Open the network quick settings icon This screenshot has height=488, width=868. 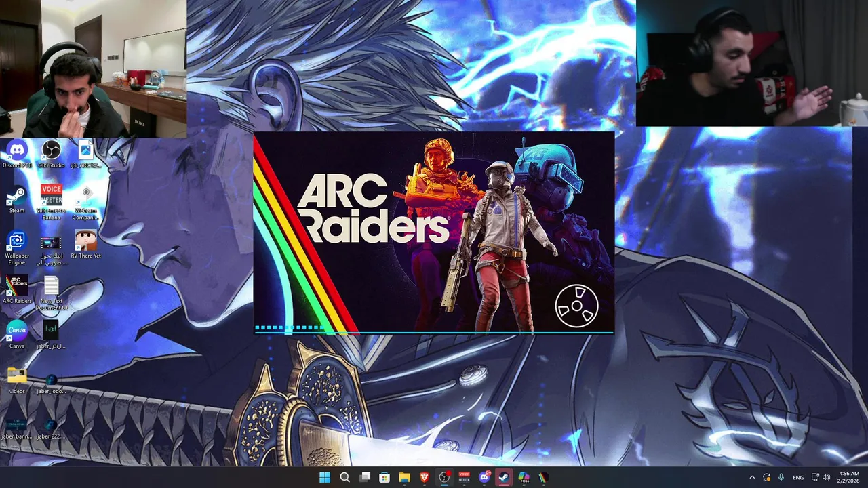click(815, 477)
